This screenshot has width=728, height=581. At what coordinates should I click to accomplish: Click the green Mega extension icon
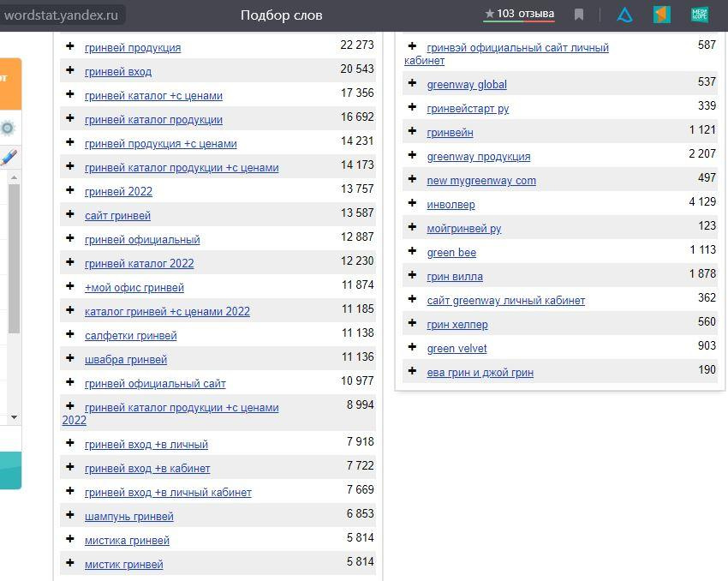coord(700,15)
